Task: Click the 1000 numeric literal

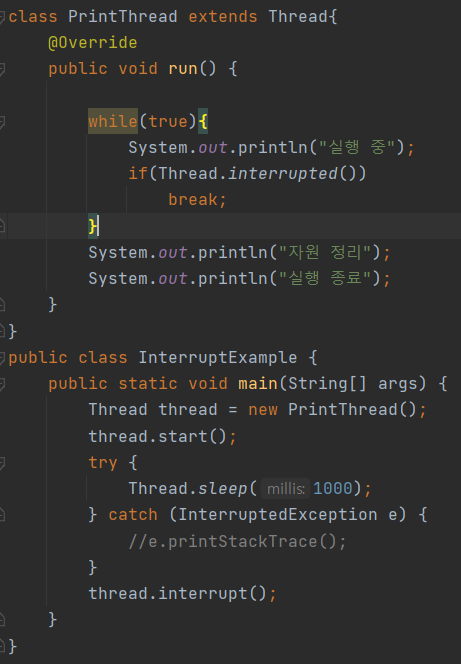Action: pos(333,489)
